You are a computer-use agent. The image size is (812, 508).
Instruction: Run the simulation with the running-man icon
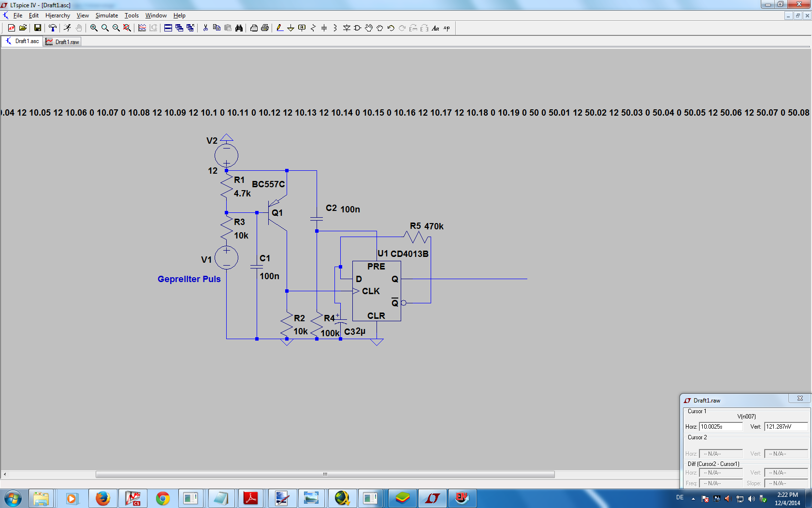pyautogui.click(x=67, y=28)
